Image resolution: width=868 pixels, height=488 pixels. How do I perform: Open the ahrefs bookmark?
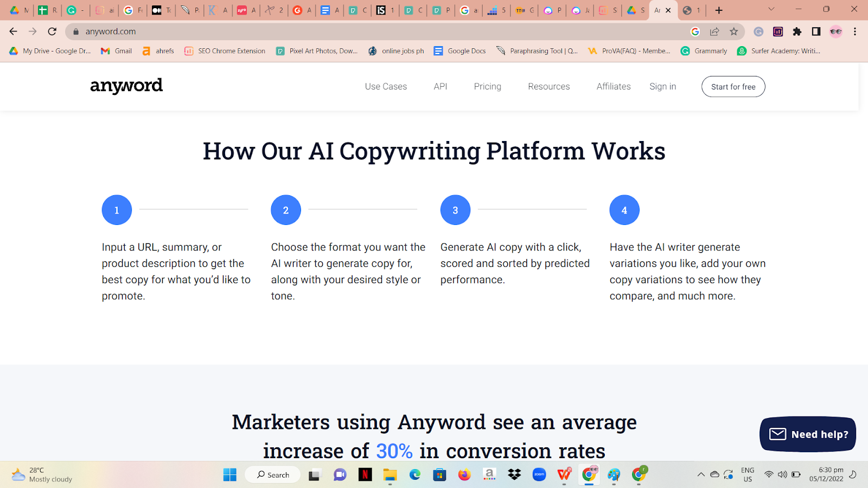point(158,51)
